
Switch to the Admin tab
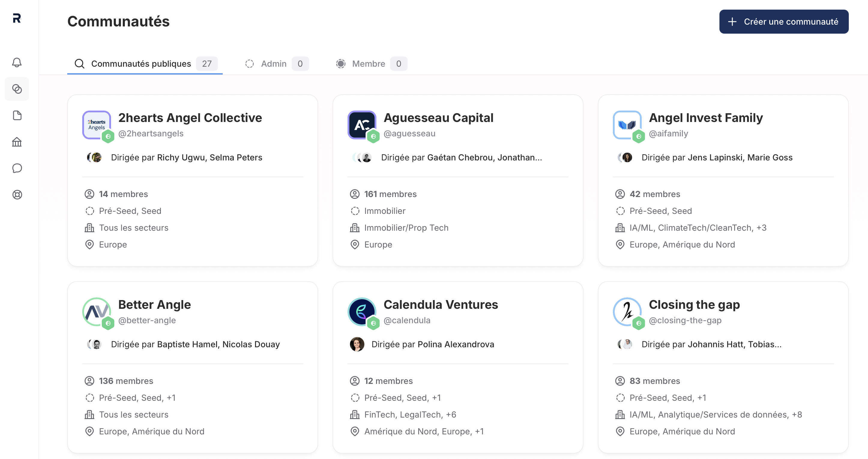pos(277,64)
